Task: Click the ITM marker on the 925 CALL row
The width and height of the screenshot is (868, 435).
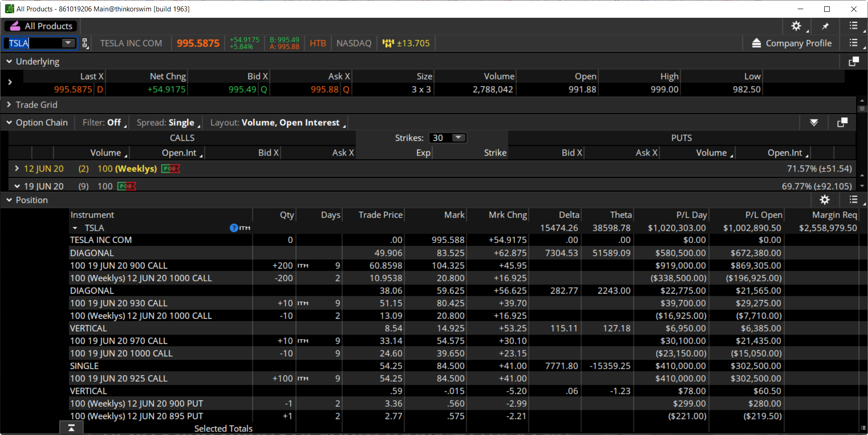Action: coord(303,378)
